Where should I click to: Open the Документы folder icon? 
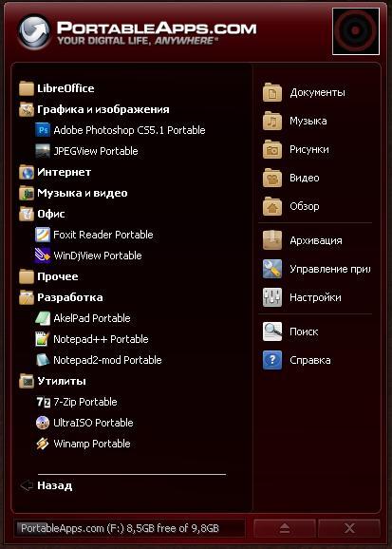[272, 92]
